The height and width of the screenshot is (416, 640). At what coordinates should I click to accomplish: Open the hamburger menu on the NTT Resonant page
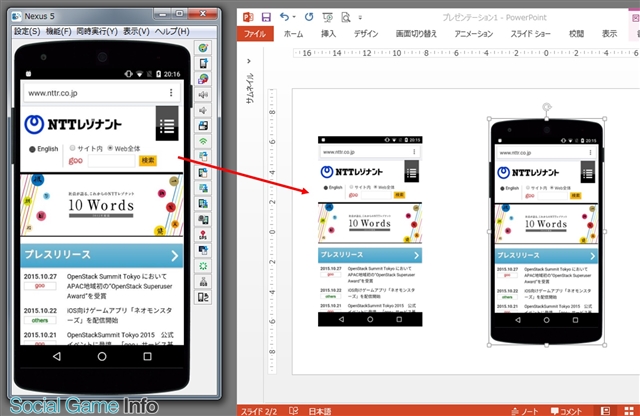tap(167, 124)
